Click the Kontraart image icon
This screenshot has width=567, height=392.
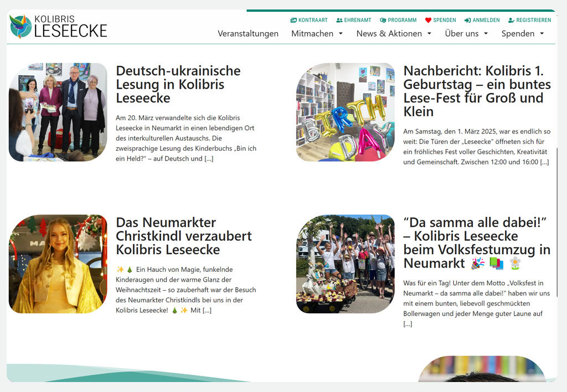coord(293,20)
